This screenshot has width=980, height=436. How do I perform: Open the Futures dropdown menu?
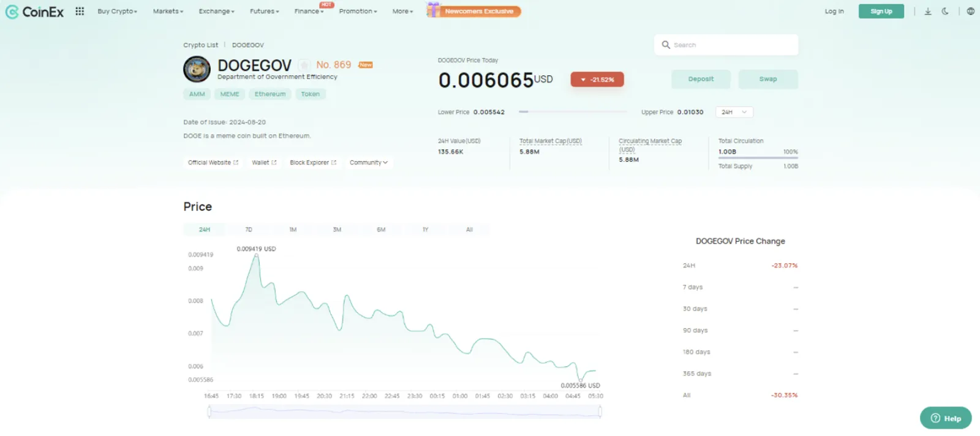tap(264, 11)
